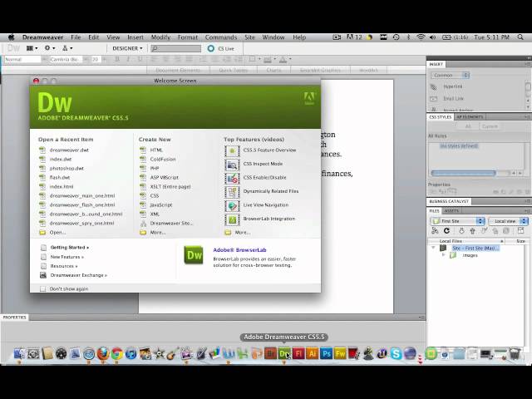
Task: Open the Getting Started link
Action: point(69,248)
